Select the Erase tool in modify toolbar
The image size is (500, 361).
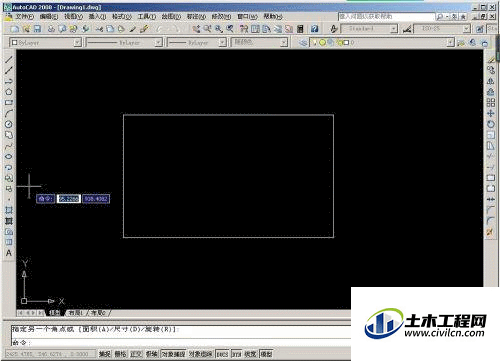pyautogui.click(x=491, y=60)
